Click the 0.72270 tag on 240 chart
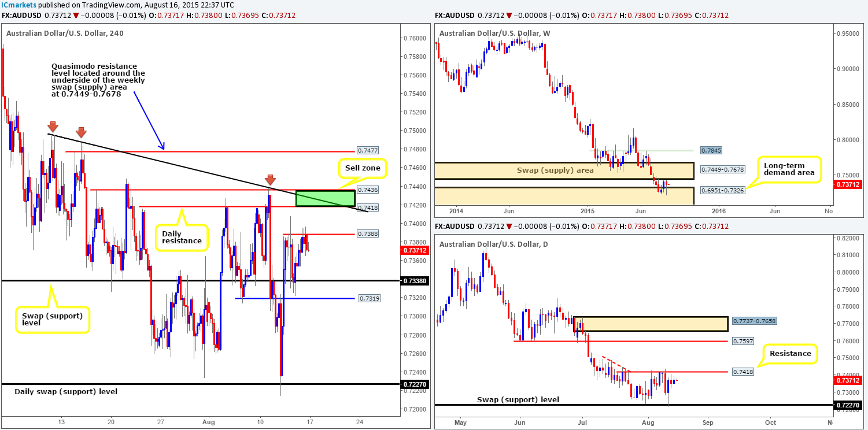This screenshot has width=868, height=430. point(415,384)
